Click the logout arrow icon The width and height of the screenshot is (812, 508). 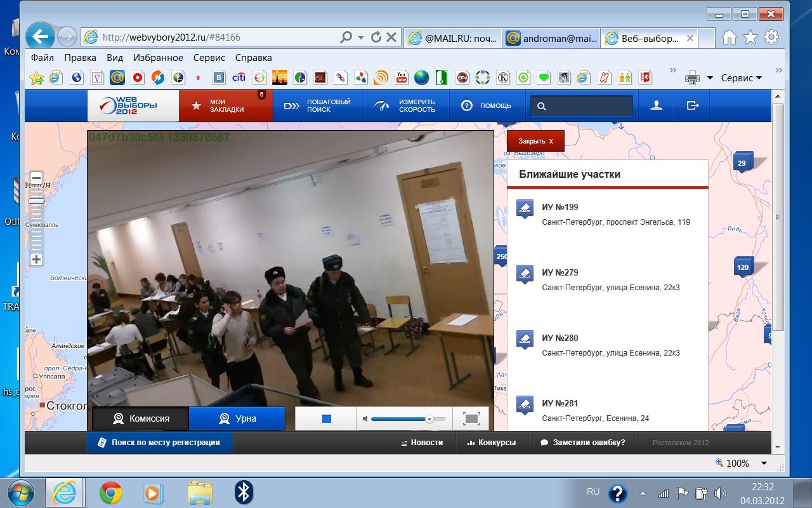pos(693,105)
